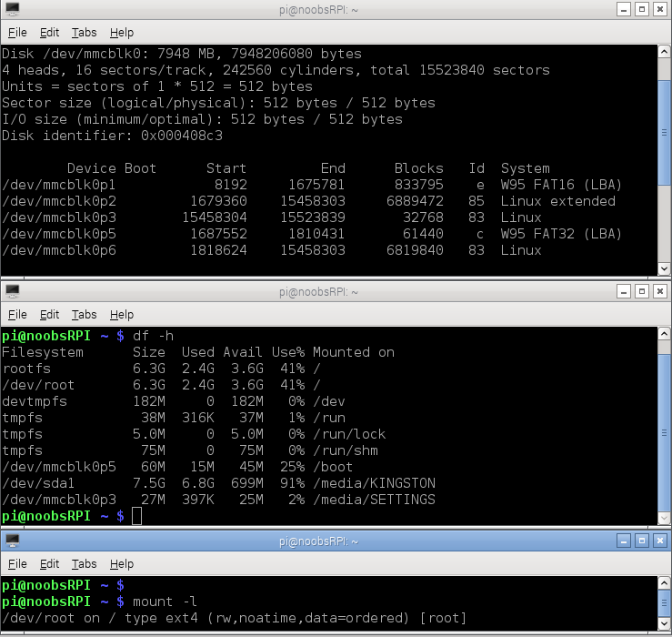Open the Tabs menu in the top terminal
The width and height of the screenshot is (672, 637).
[84, 33]
